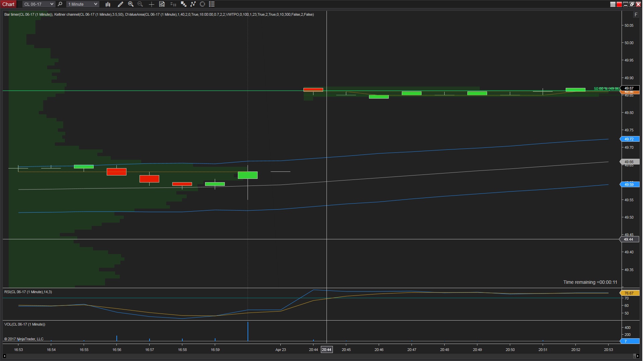Click the Chart tab label
The height and width of the screenshot is (361, 644).
[x=8, y=4]
